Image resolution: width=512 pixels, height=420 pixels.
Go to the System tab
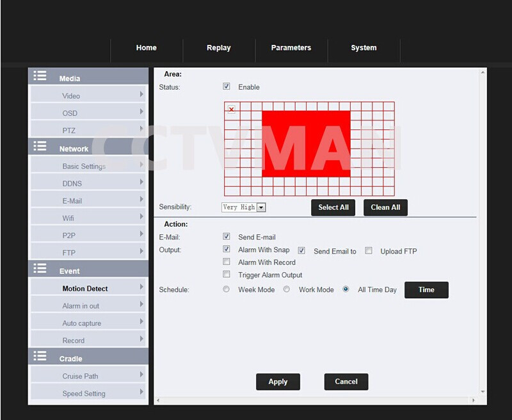pos(364,48)
